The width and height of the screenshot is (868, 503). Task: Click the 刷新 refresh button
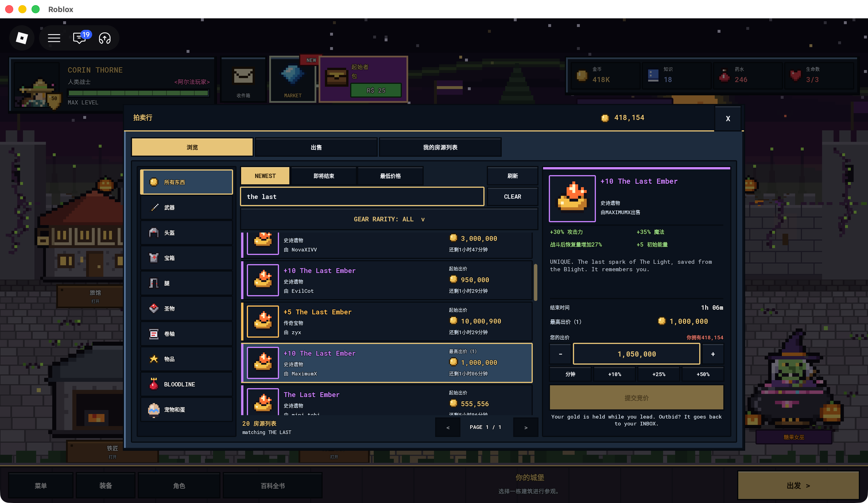coord(513,176)
